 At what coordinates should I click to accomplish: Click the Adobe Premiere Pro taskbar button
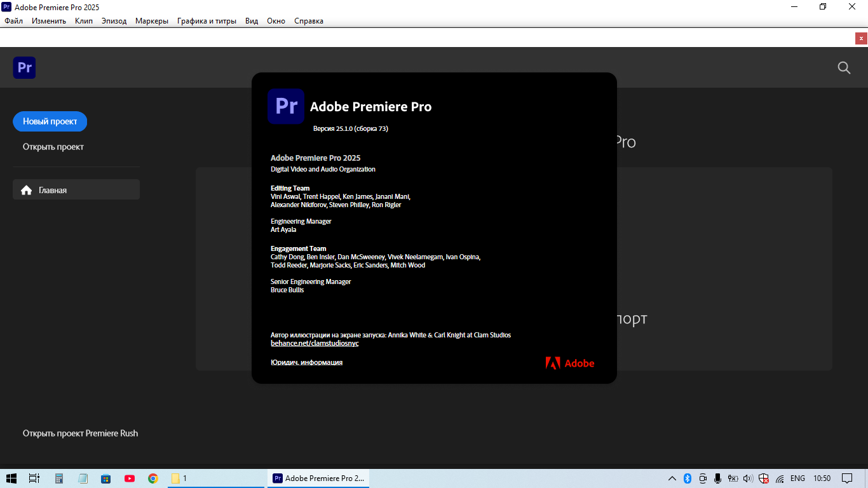[x=318, y=478]
